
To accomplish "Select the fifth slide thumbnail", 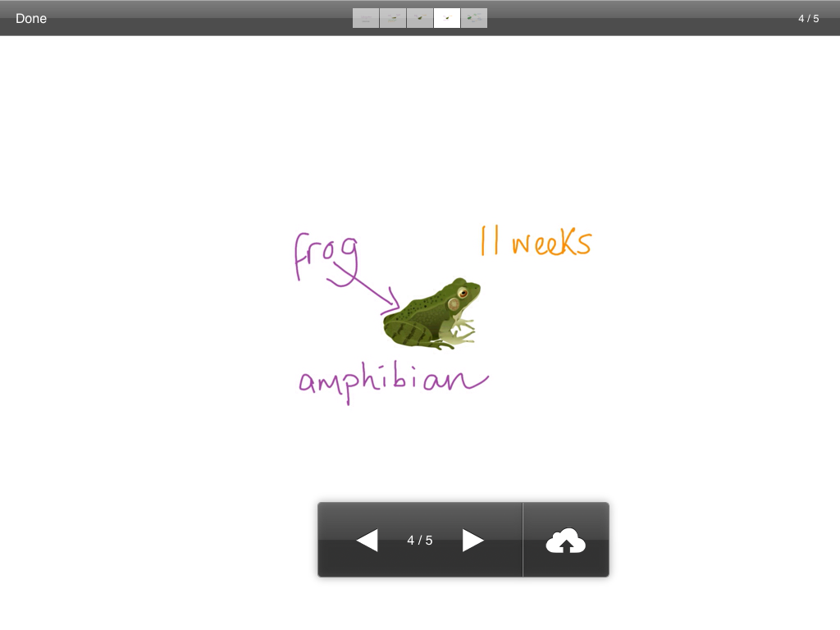I will 474,18.
